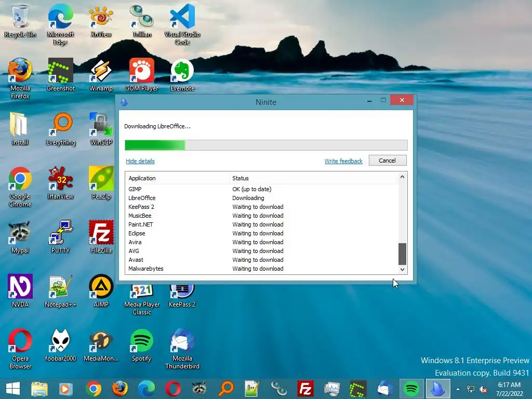This screenshot has height=399, width=532.
Task: Select the Avast row in the list
Action: 262,260
